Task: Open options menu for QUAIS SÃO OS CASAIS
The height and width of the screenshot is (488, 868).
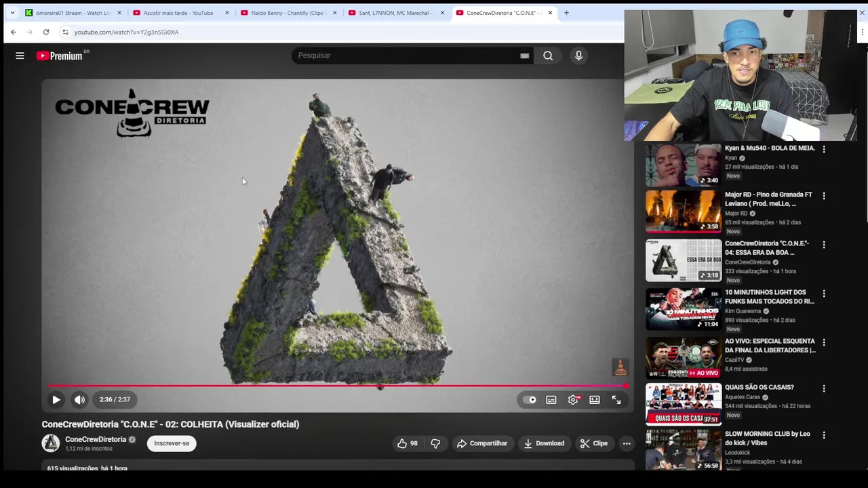Action: 824,388
